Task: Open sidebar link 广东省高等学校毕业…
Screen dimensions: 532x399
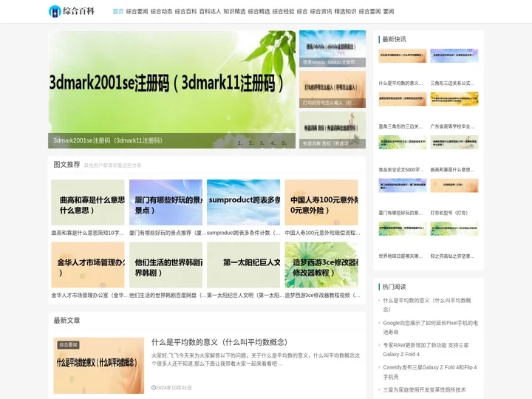Action: [x=453, y=126]
